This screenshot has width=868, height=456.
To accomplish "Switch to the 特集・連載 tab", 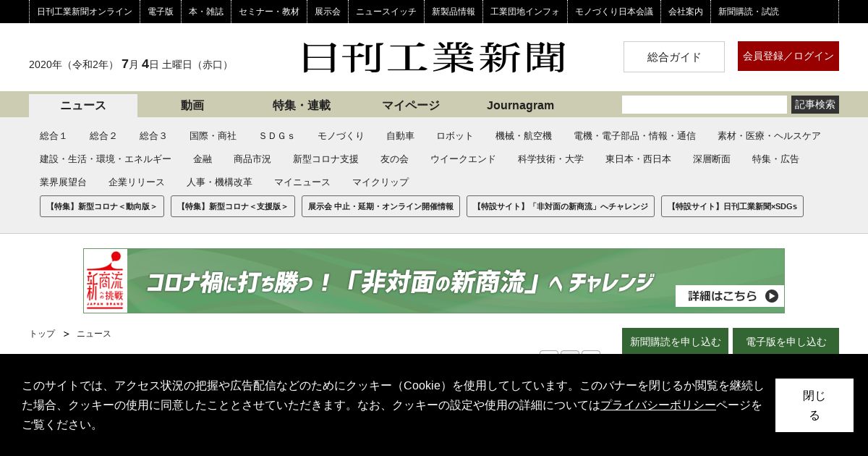I will [302, 106].
